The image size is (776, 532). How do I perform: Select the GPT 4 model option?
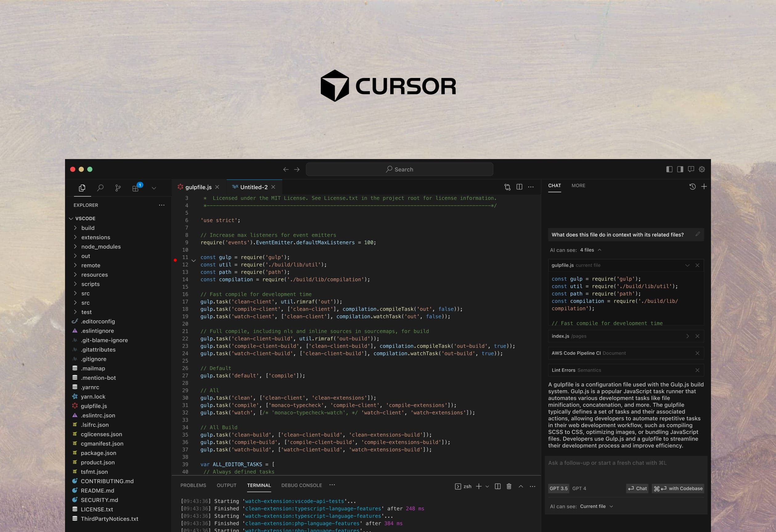point(579,488)
